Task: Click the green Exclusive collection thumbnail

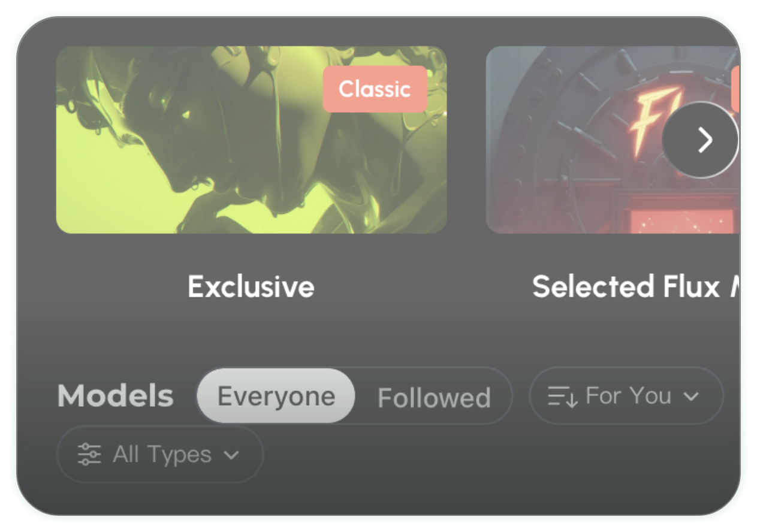Action: (x=251, y=140)
